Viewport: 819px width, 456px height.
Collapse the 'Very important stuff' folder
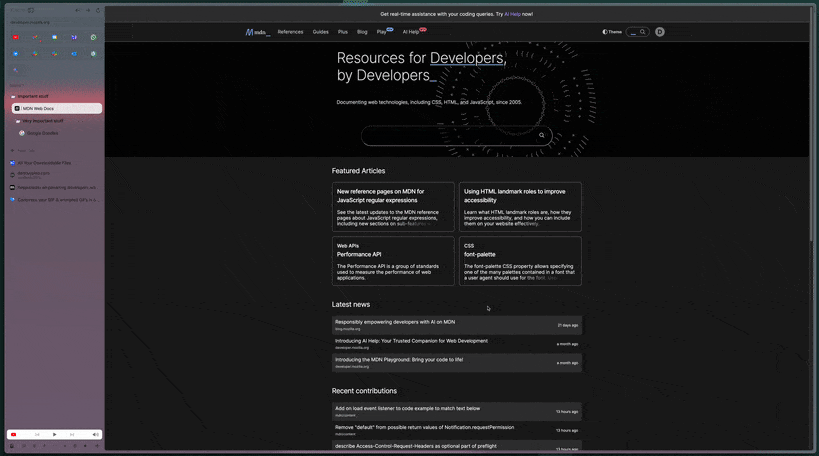pos(40,121)
